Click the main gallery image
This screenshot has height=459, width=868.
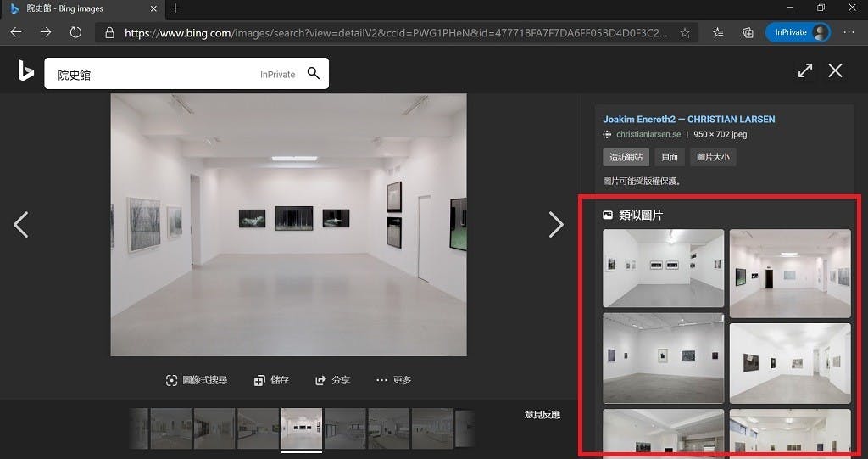coord(288,225)
